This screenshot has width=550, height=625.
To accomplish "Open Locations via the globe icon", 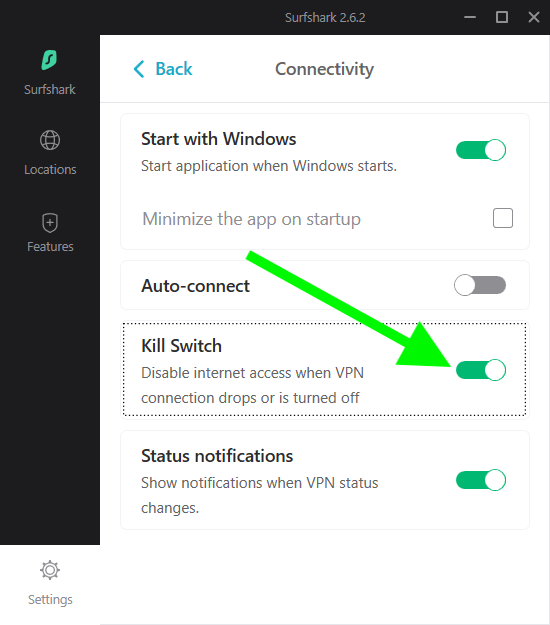I will [50, 140].
